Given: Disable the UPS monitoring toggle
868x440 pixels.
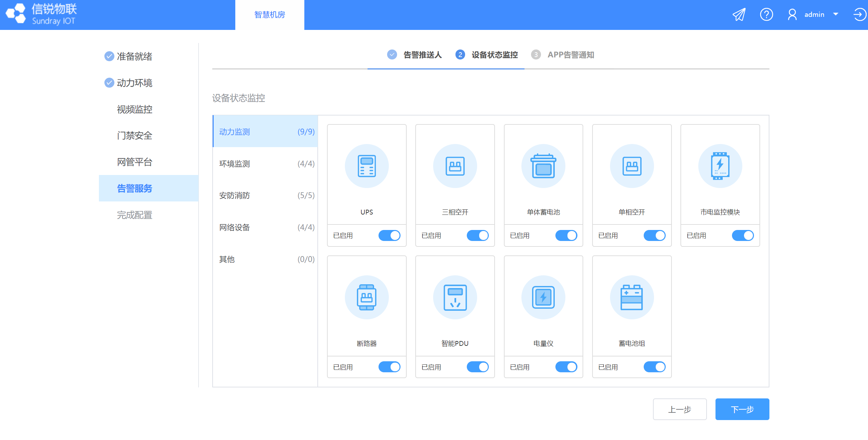Looking at the screenshot, I should tap(389, 235).
